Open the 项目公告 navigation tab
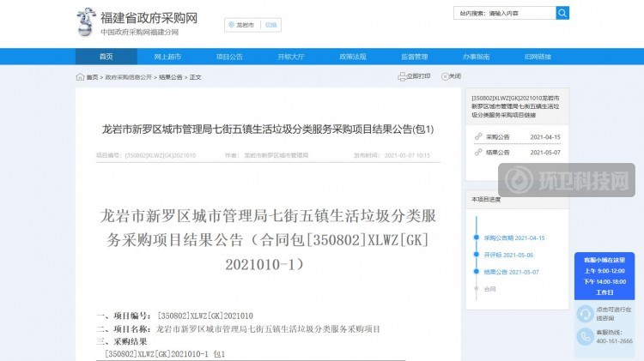 [229, 57]
